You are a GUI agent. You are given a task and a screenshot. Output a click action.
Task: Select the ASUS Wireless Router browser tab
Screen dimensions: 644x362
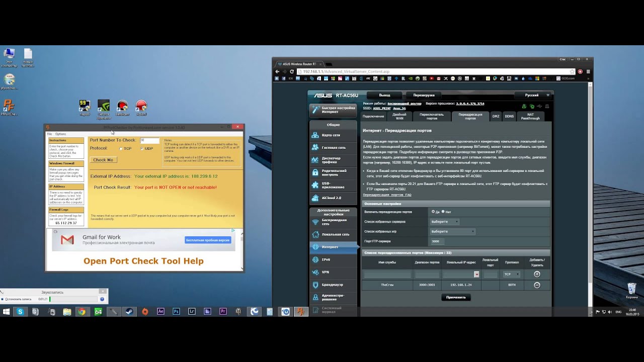299,64
